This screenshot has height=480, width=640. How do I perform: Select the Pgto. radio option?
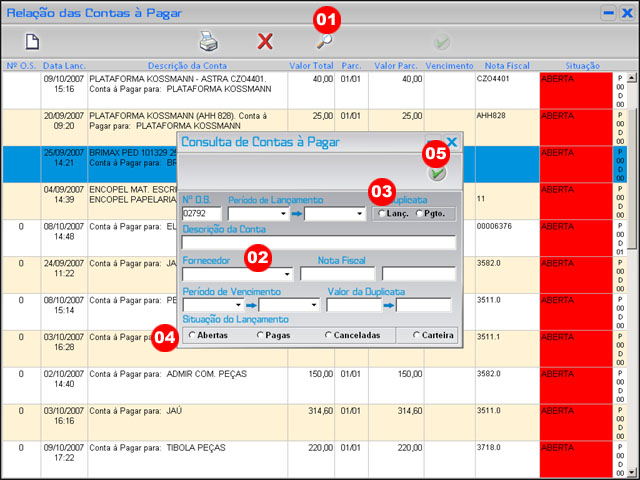tap(419, 214)
